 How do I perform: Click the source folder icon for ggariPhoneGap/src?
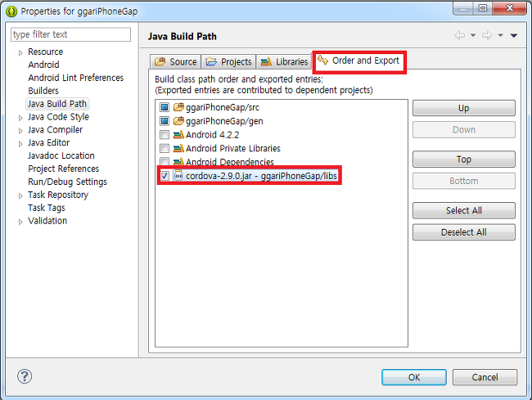[x=178, y=107]
